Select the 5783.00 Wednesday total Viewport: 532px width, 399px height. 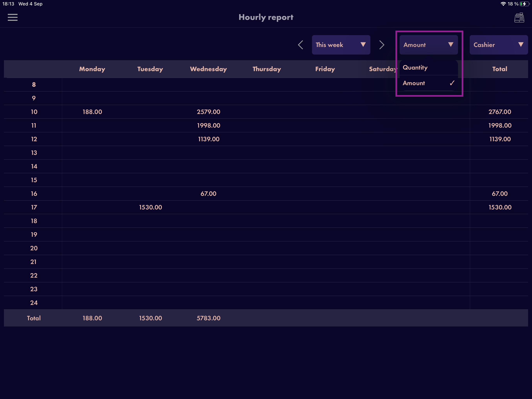click(x=209, y=318)
